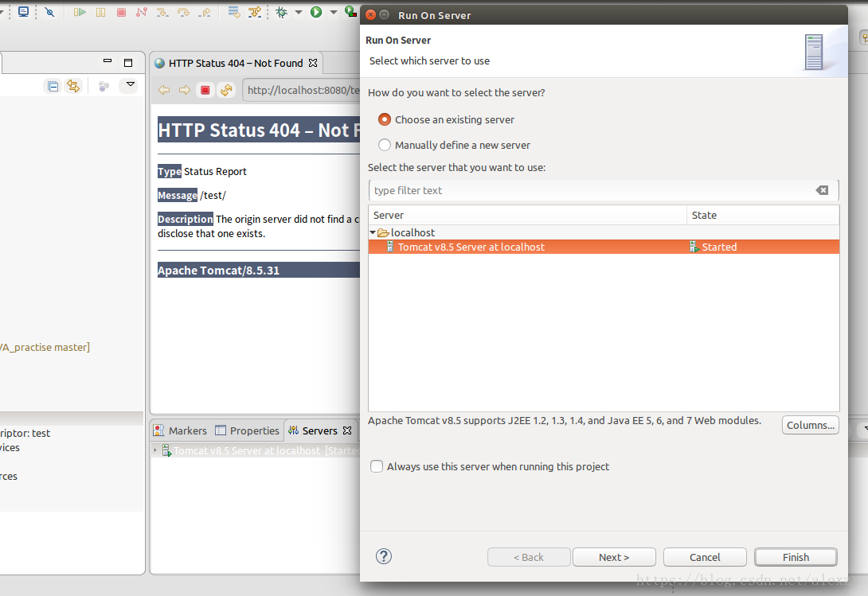Image resolution: width=868 pixels, height=596 pixels.
Task: Click the Next > button
Action: coord(614,557)
